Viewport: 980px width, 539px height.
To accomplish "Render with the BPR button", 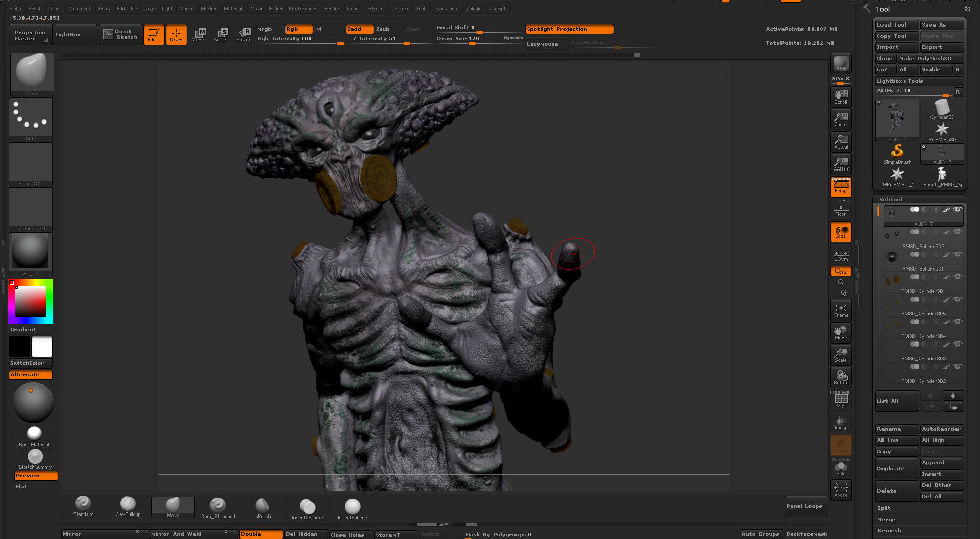I will tap(841, 64).
